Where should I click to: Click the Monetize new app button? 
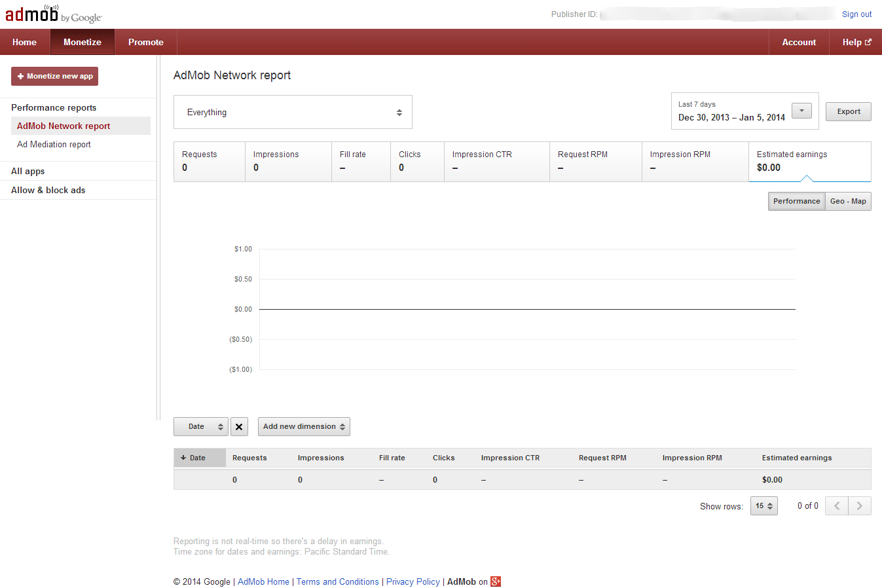pyautogui.click(x=55, y=77)
